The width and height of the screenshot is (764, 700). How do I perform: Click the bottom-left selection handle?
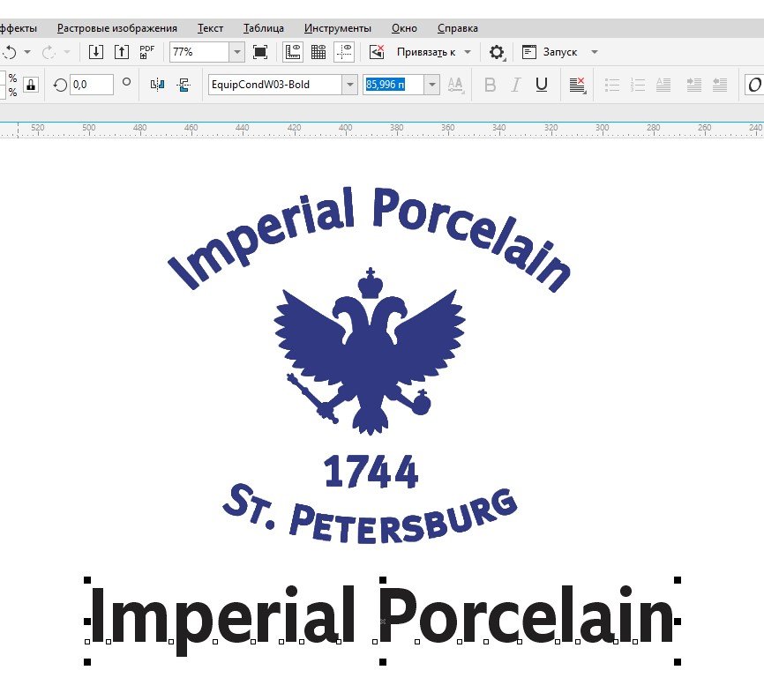87,662
